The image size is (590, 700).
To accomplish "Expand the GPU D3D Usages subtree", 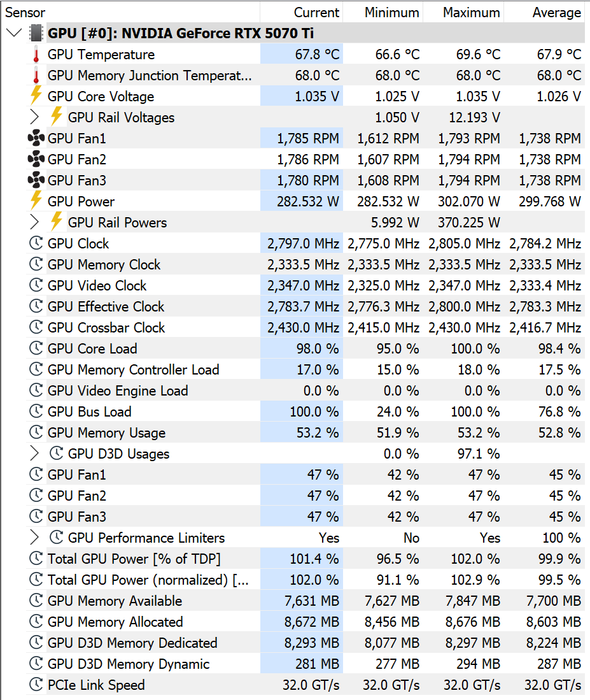I will click(x=34, y=453).
